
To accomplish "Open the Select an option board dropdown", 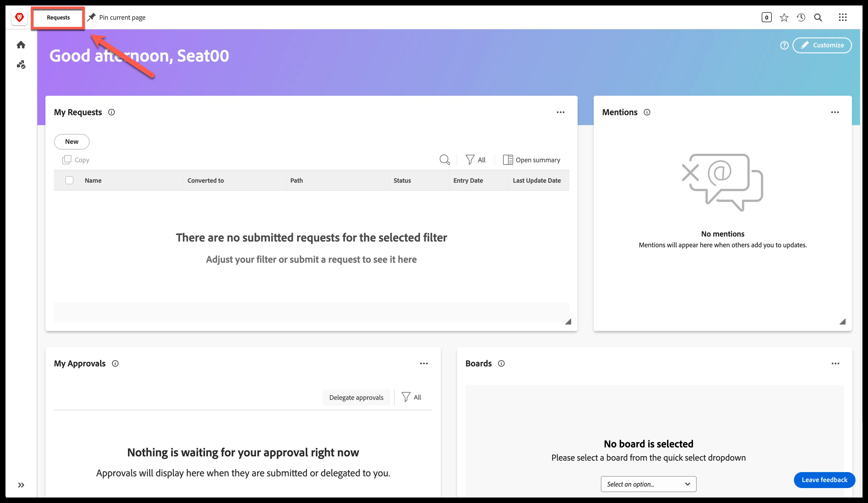I will pos(648,484).
